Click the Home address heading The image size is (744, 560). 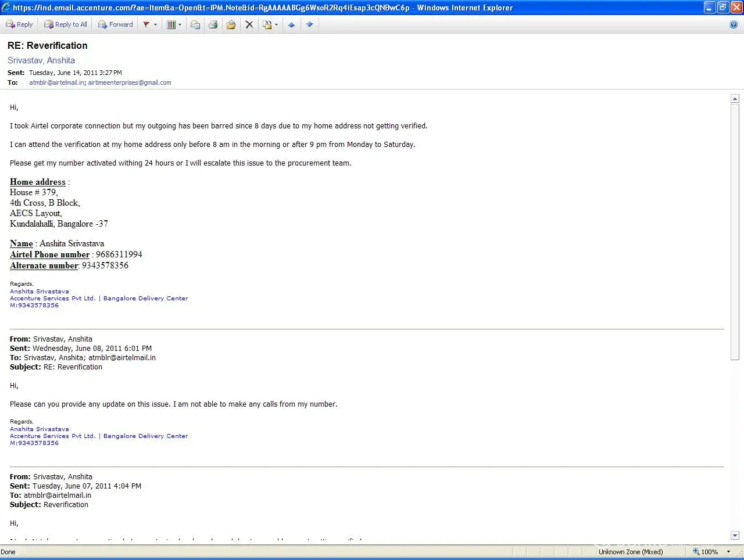pyautogui.click(x=38, y=182)
